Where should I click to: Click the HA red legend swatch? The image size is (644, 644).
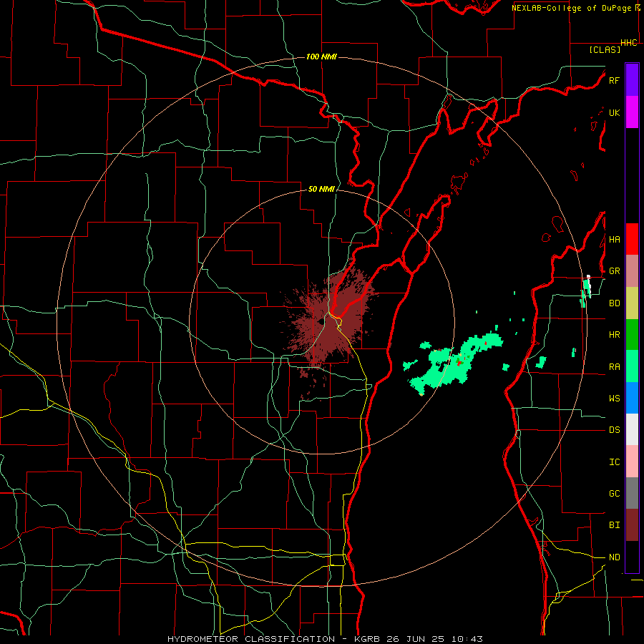click(x=632, y=239)
